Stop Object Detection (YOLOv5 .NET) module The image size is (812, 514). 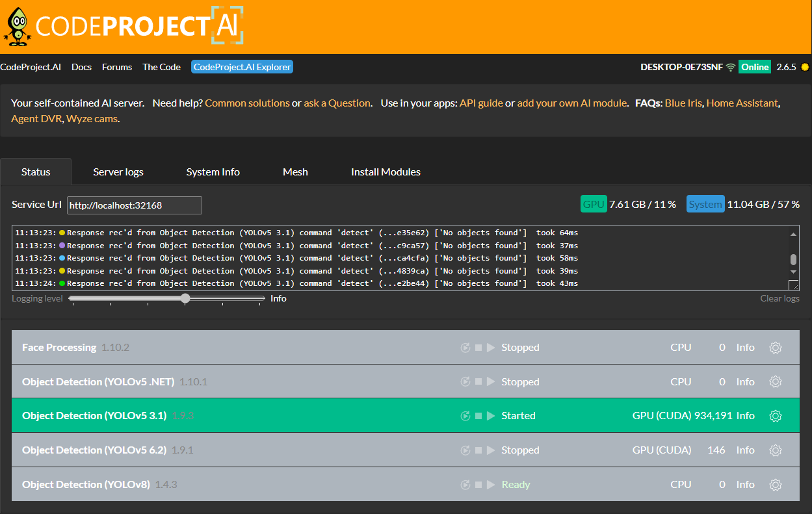[478, 381]
